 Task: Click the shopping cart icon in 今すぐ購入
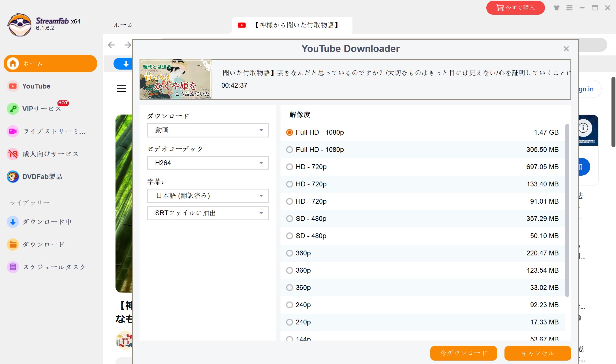[500, 8]
